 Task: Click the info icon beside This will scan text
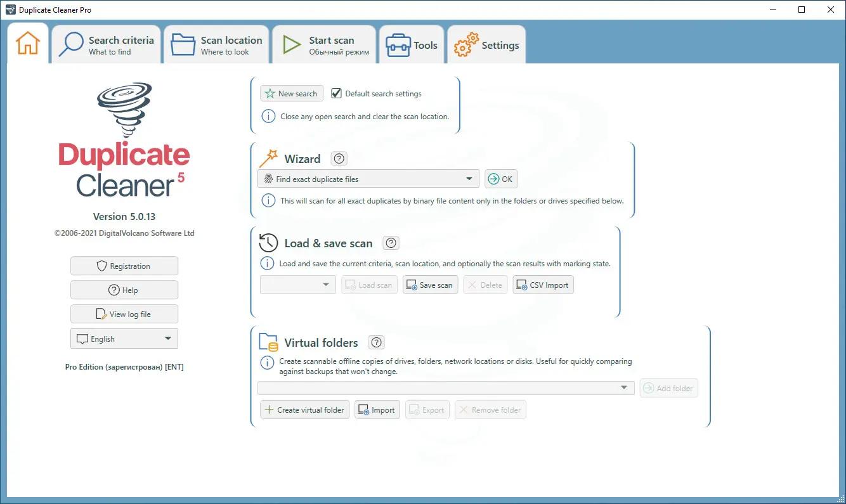coord(269,200)
